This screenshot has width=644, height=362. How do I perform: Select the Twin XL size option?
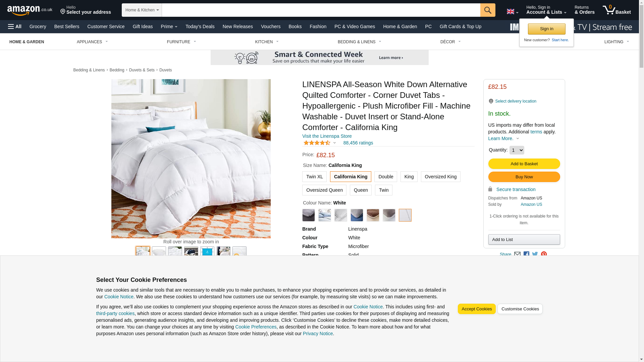click(x=314, y=177)
